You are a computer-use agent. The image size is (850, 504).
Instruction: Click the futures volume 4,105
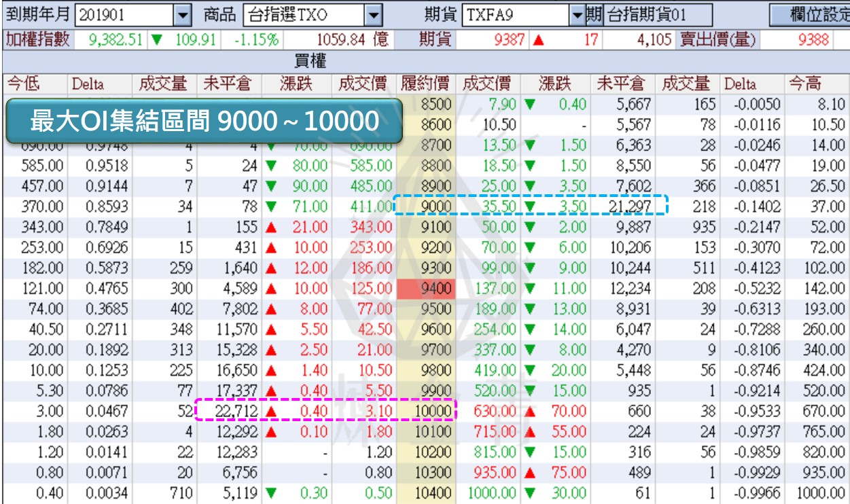coord(654,40)
